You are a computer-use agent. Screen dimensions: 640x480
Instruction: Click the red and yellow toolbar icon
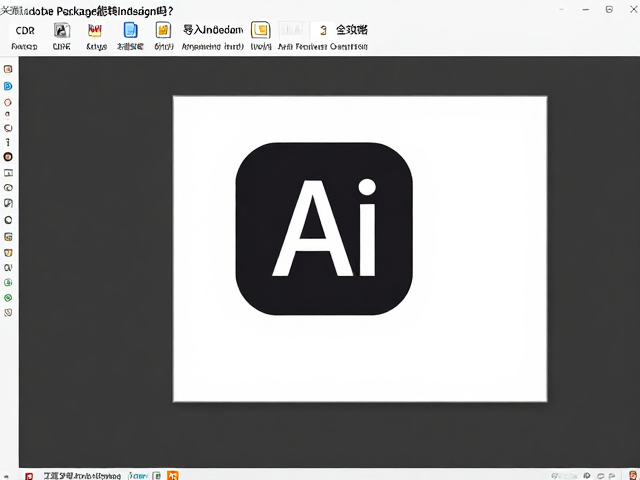pyautogui.click(x=95, y=30)
